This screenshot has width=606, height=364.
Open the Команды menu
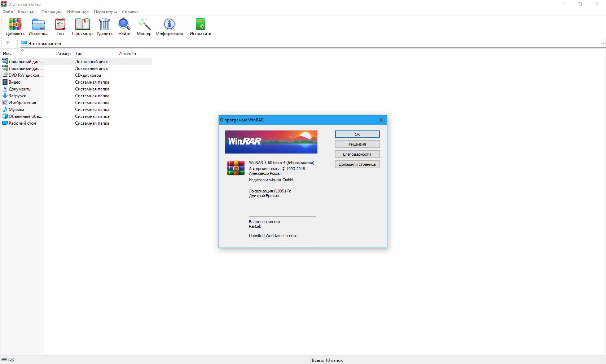(x=27, y=12)
